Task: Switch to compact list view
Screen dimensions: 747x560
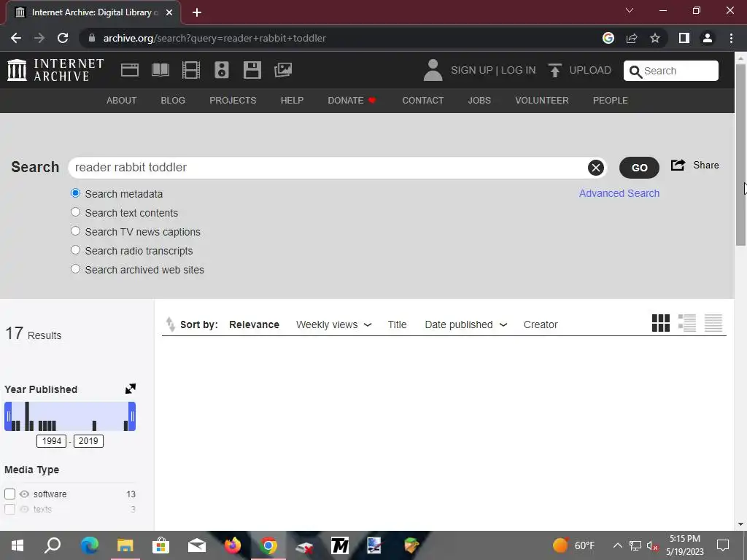Action: (713, 323)
